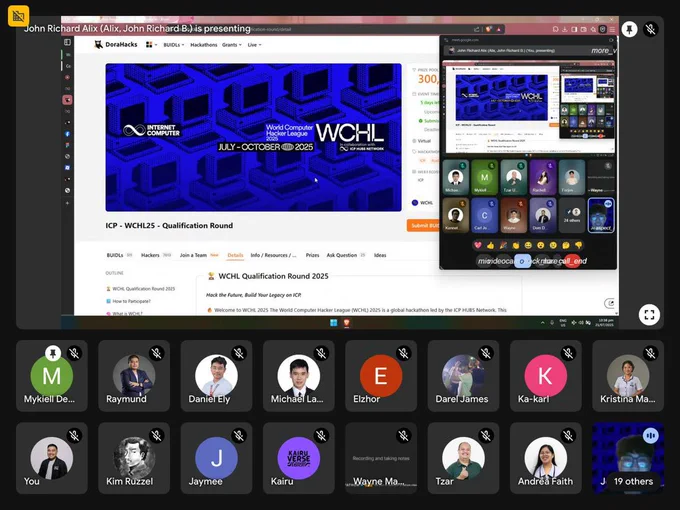Image resolution: width=680 pixels, height=510 pixels.
Task: Expand the Live dropdown menu
Action: pyautogui.click(x=254, y=45)
